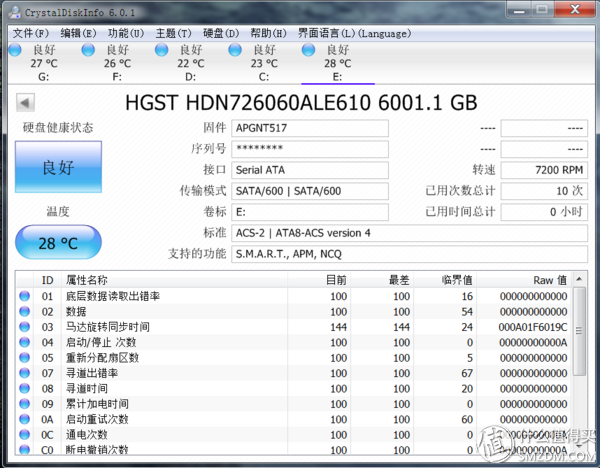Open the 界面语言(L)(Language) menu
The image size is (600, 468).
(x=354, y=34)
